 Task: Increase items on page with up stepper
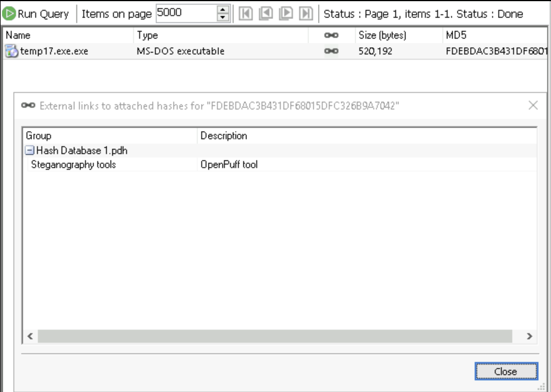click(x=223, y=9)
